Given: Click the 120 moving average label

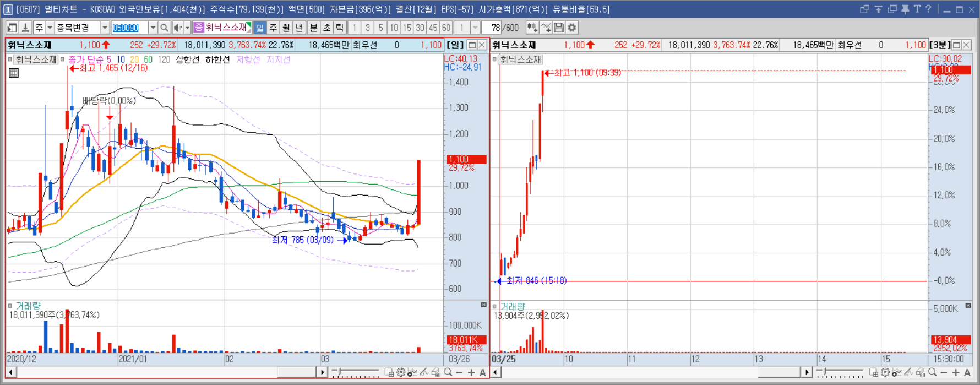Looking at the screenshot, I should 164,59.
